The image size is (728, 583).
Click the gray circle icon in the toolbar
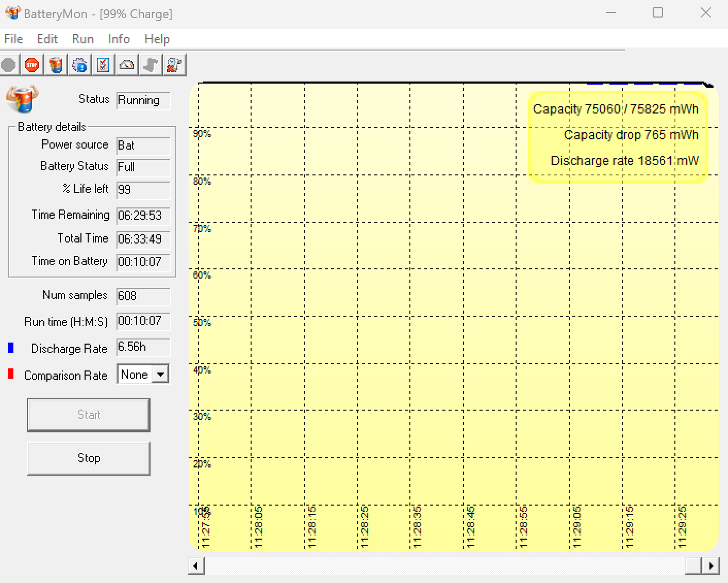[9, 65]
